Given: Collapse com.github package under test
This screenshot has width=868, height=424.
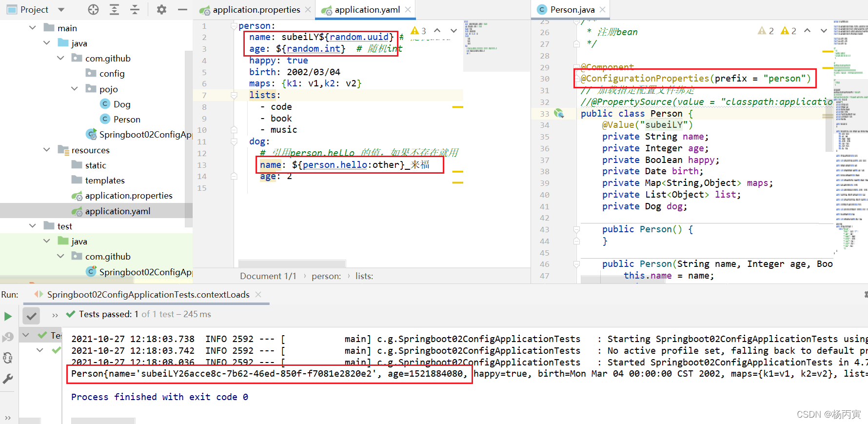Looking at the screenshot, I should coord(61,256).
